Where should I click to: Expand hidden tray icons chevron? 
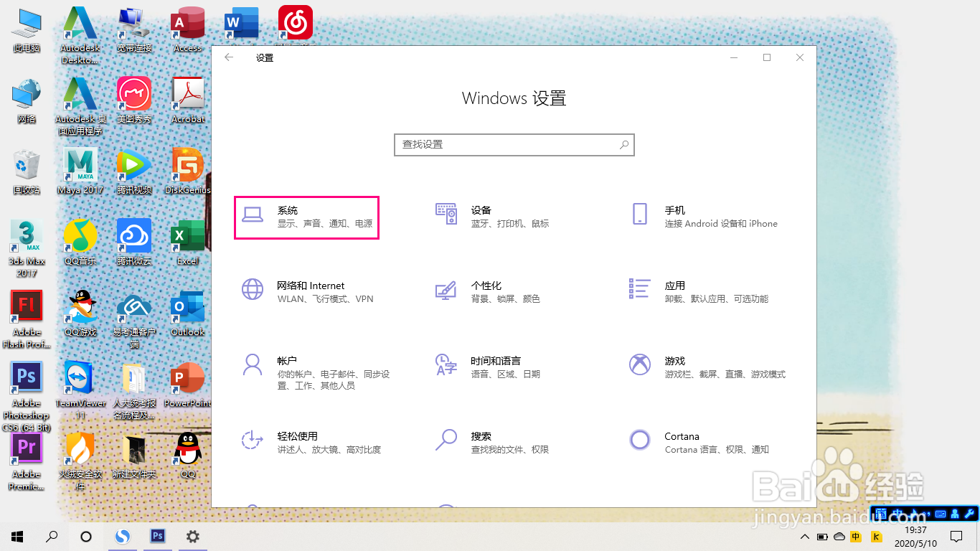pos(804,536)
